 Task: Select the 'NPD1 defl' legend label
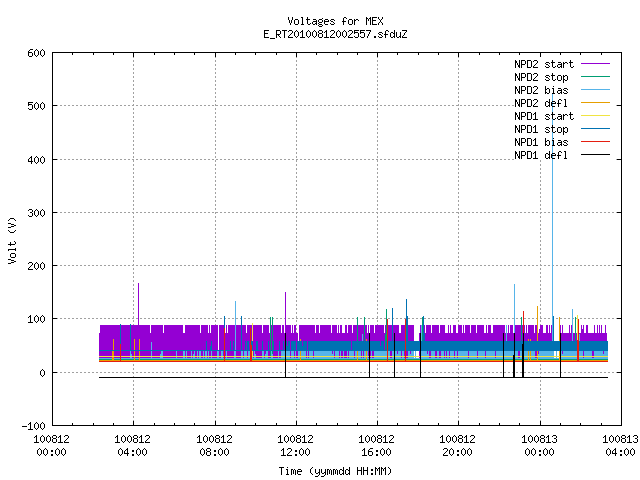pyautogui.click(x=541, y=155)
